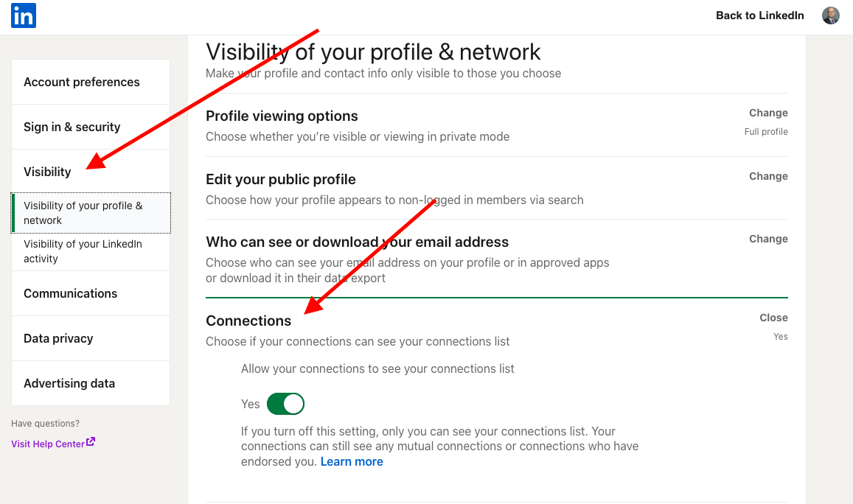Open the Visit Help Center link
Screen dimensions: 853x504
[47, 443]
